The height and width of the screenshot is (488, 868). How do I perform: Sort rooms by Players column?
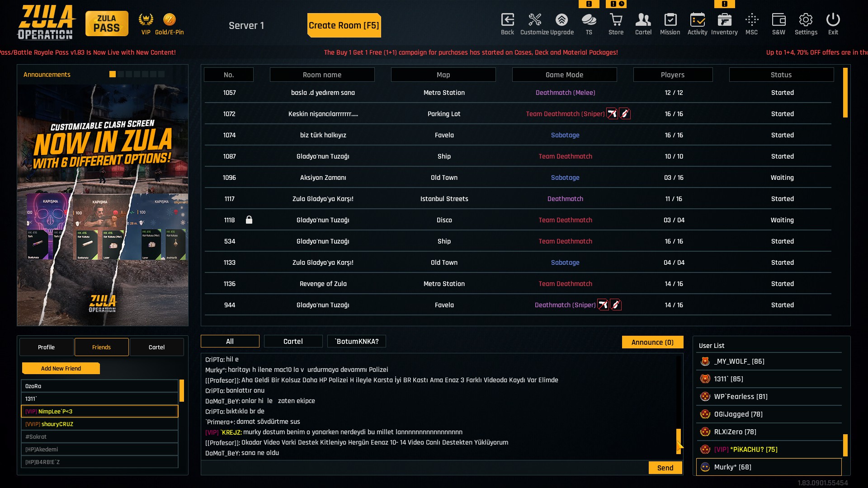point(673,75)
